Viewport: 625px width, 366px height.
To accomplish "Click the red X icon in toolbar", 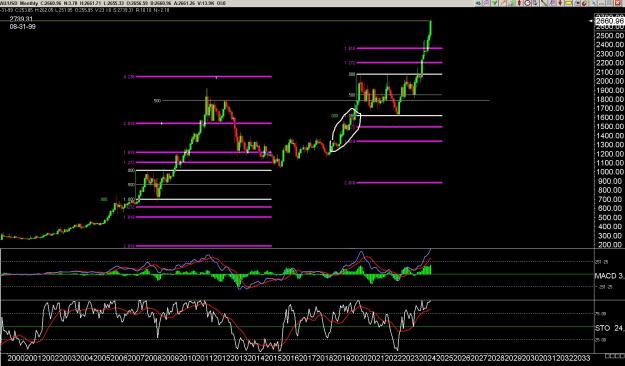I will (x=617, y=3).
